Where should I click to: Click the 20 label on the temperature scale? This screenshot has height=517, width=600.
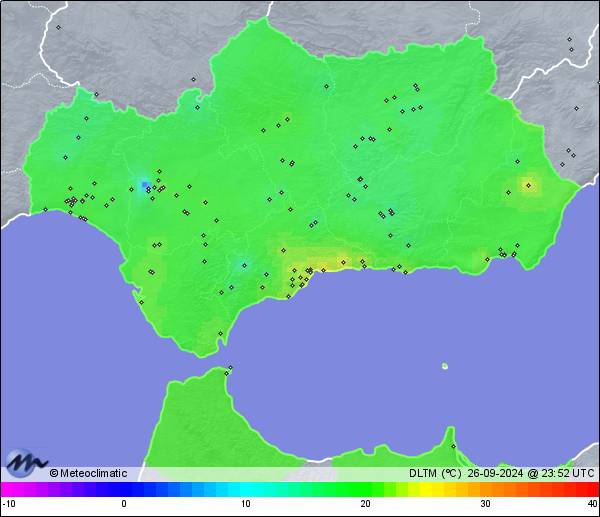click(365, 504)
